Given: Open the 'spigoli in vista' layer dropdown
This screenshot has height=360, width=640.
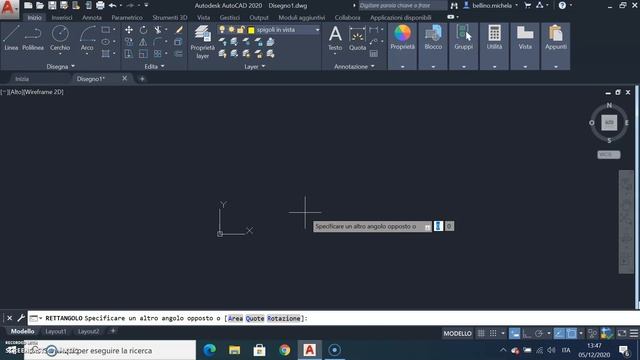Looking at the screenshot, I should click(x=317, y=30).
